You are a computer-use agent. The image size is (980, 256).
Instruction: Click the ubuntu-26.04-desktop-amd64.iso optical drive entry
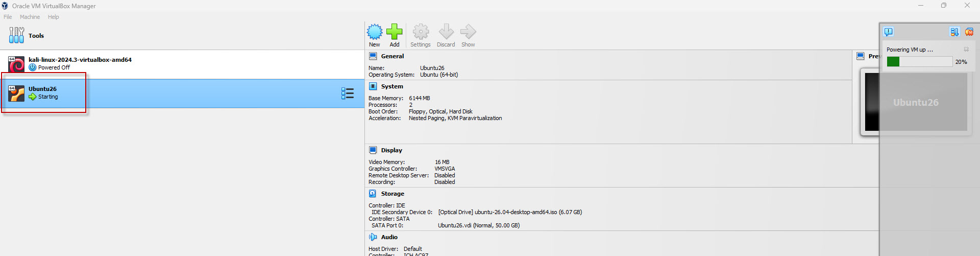(510, 212)
